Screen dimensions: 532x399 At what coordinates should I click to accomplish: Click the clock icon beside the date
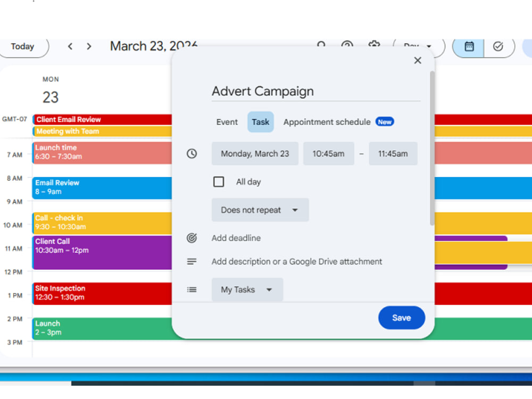[192, 154]
